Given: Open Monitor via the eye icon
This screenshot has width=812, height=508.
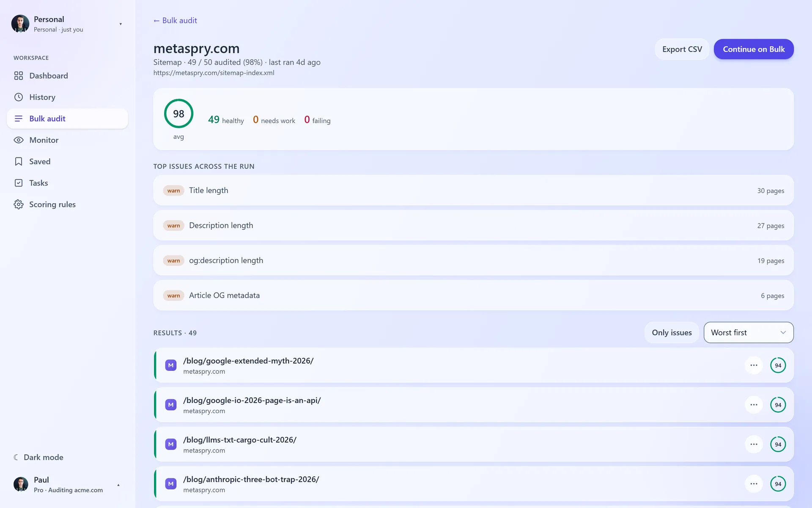Looking at the screenshot, I should click(19, 140).
